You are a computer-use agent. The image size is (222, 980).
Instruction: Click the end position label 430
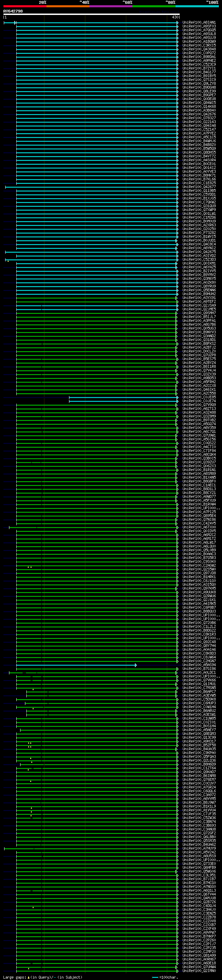(x=175, y=17)
